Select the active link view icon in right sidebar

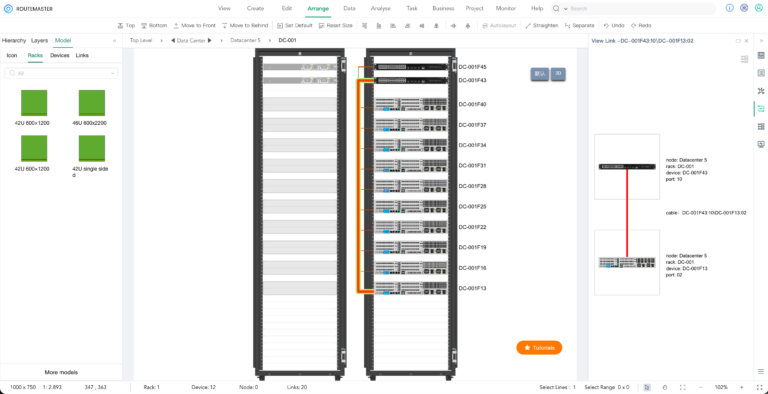coord(761,109)
